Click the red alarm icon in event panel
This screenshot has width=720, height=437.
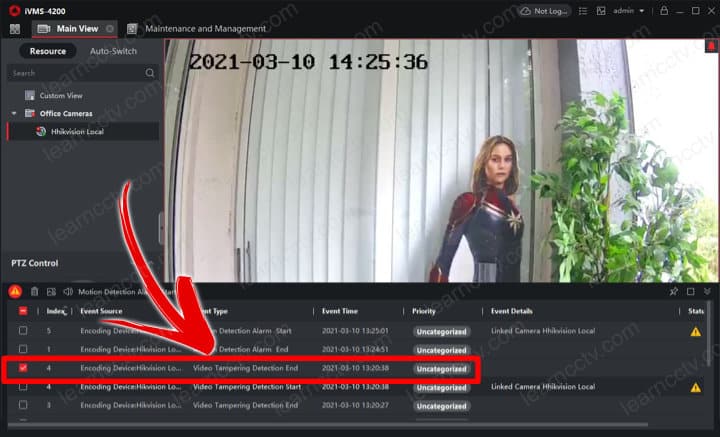[15, 292]
